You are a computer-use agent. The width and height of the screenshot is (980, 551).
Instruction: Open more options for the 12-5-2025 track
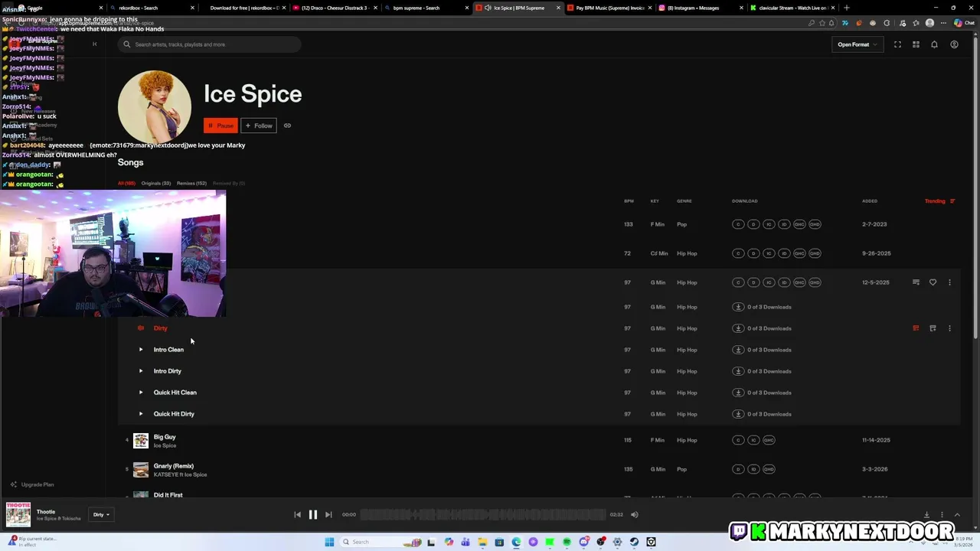(x=949, y=282)
